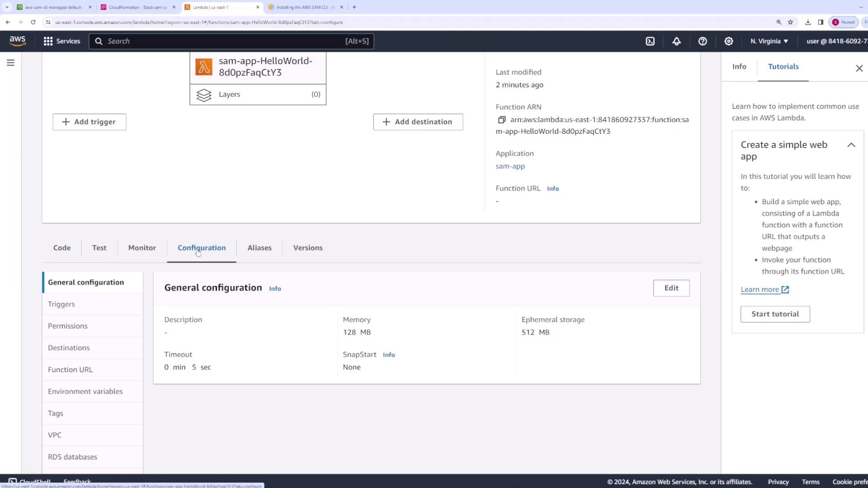Switch to the Monitor tab
Viewport: 868px width, 488px height.
coord(142,248)
